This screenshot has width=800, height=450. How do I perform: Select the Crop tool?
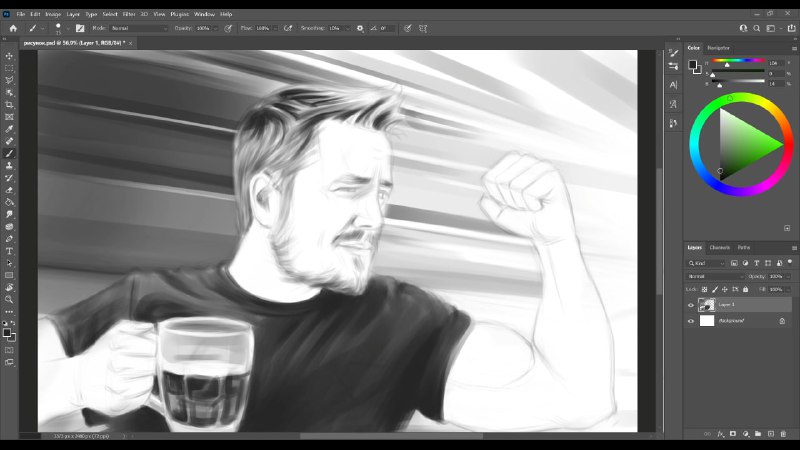pos(10,105)
